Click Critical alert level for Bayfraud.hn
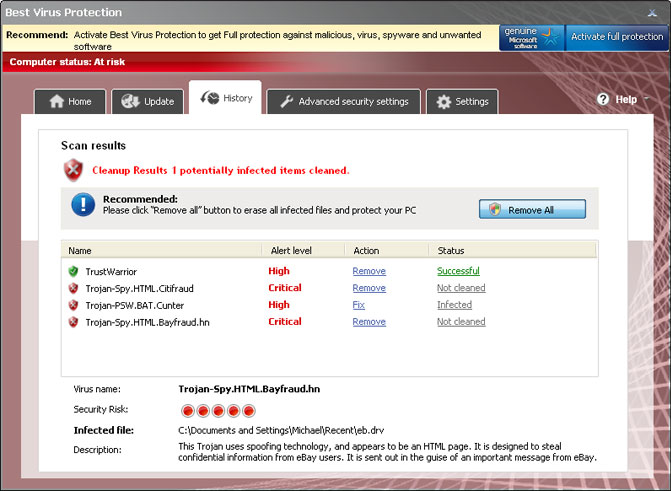671x491 pixels. tap(285, 321)
